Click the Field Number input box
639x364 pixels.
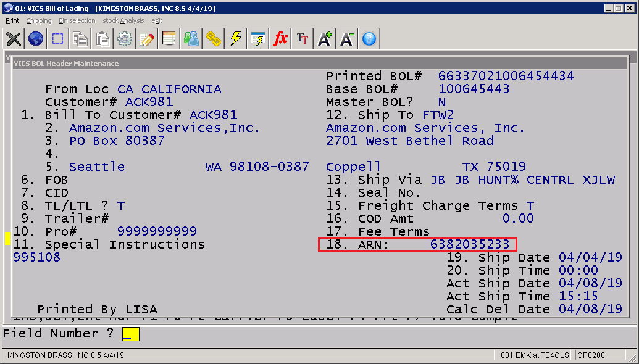[x=131, y=334]
